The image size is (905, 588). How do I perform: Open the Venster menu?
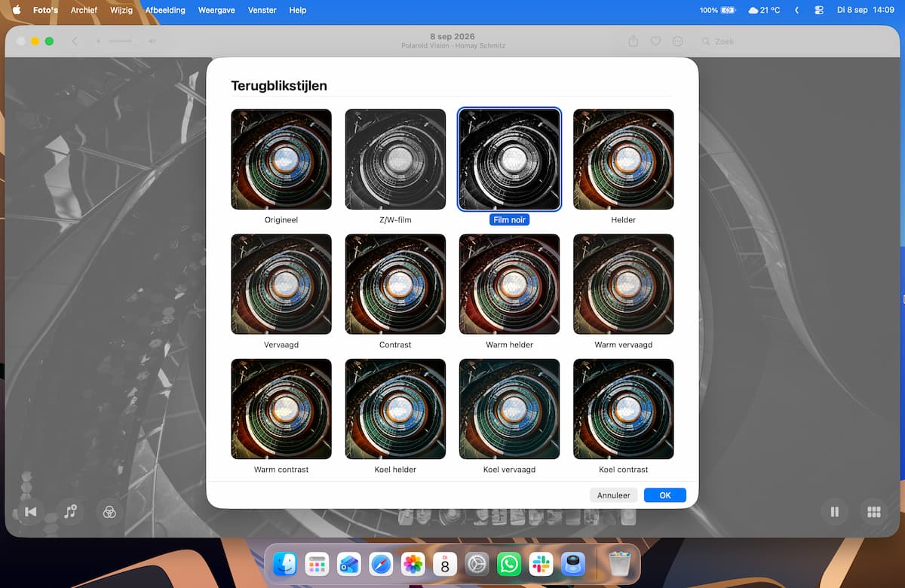[262, 11]
